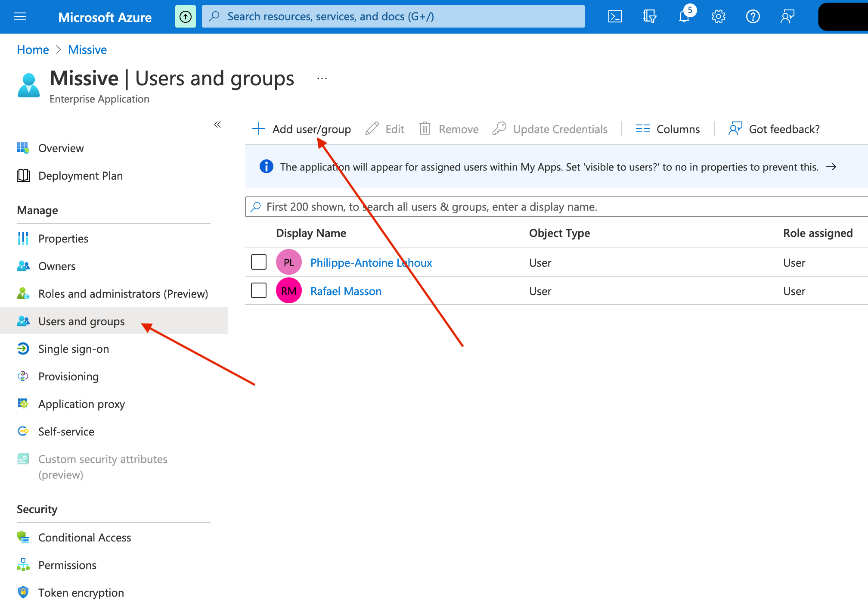Click the global search resources field
The height and width of the screenshot is (613, 868).
[x=393, y=16]
